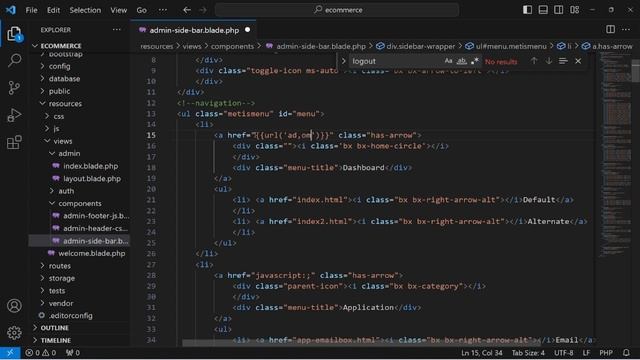Toggle the bottom panel layout icon

pos(543,10)
